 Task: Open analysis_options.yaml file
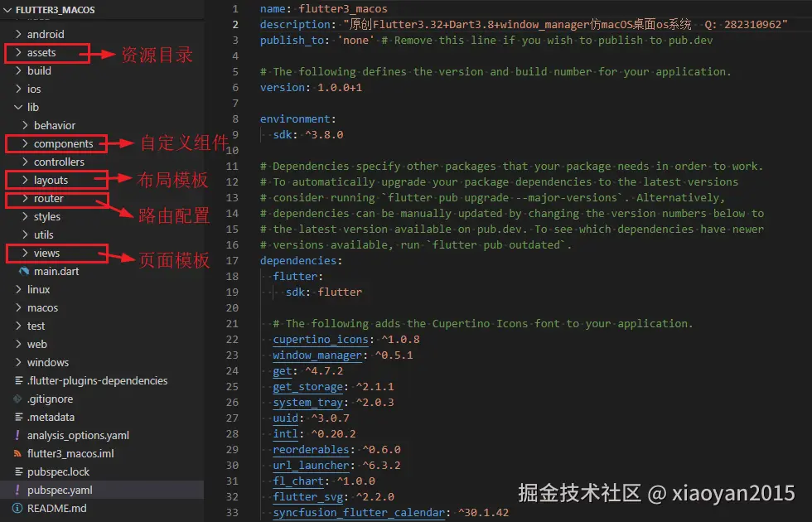pyautogui.click(x=78, y=436)
